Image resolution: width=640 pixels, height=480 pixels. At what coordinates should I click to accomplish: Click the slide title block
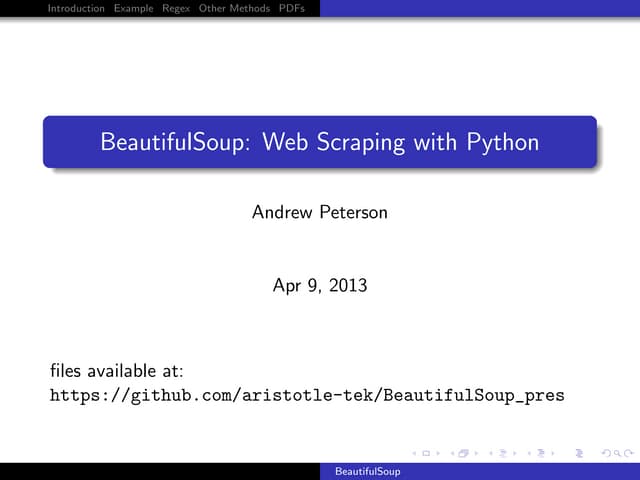coord(319,142)
